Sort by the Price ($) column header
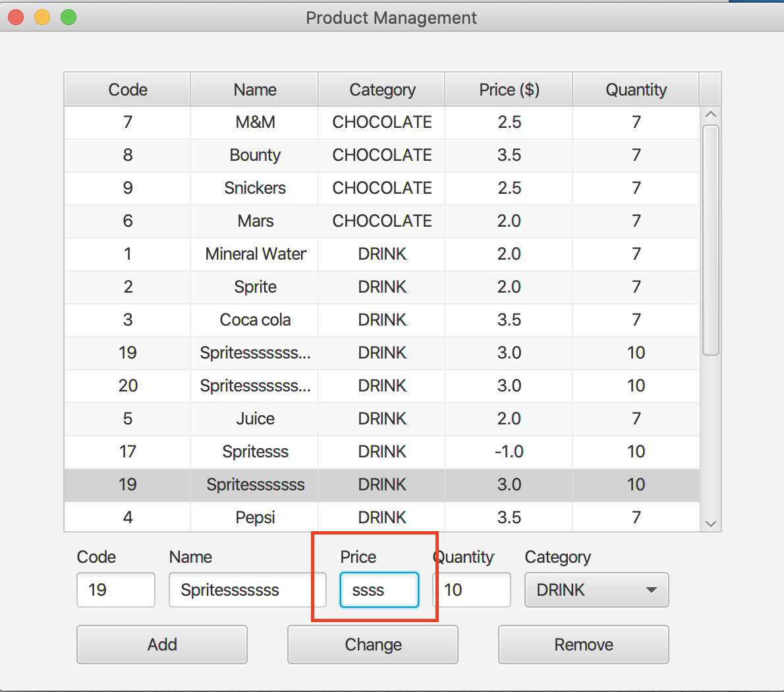Viewport: 784px width, 692px height. tap(509, 90)
